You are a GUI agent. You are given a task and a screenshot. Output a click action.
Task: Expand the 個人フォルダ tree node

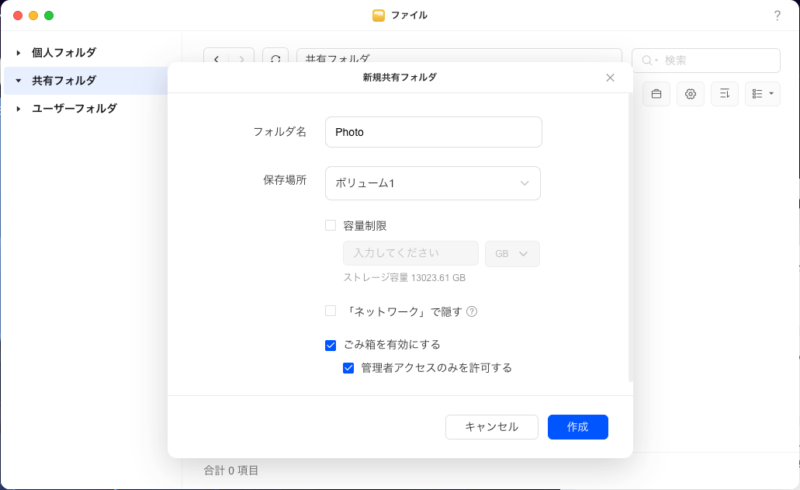coord(18,52)
